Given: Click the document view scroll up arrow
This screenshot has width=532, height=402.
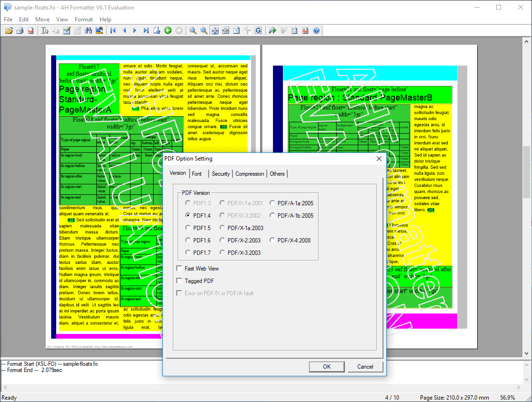Looking at the screenshot, I should [526, 41].
